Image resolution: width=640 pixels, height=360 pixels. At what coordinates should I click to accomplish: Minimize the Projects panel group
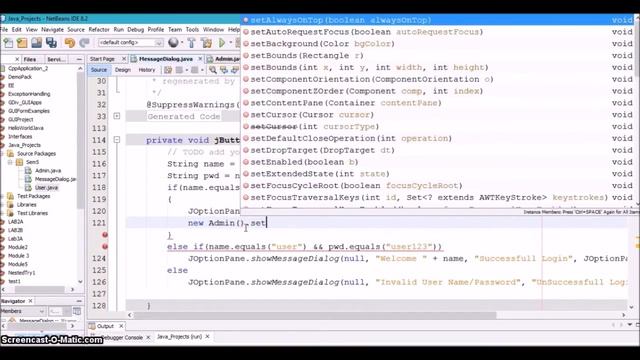(79, 60)
